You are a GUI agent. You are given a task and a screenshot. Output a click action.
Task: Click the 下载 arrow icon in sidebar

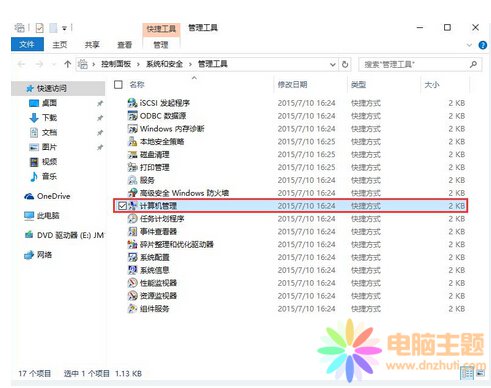click(34, 118)
